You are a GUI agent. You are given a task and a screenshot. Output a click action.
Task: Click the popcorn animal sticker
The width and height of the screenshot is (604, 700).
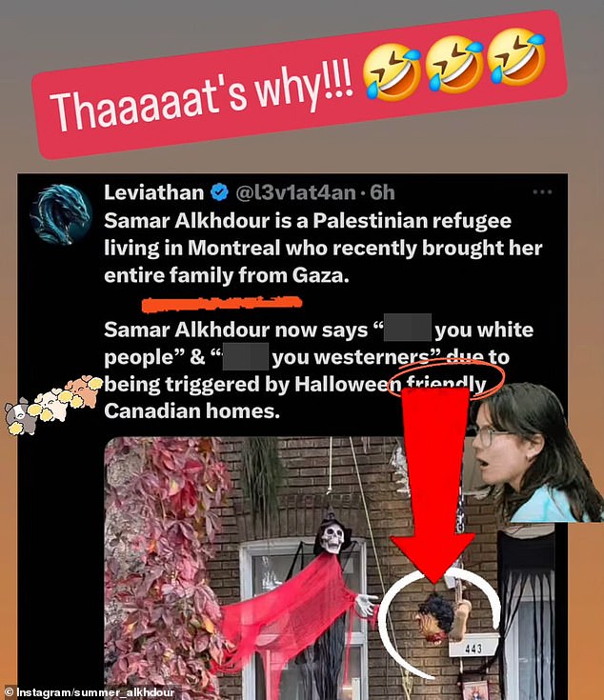52,404
